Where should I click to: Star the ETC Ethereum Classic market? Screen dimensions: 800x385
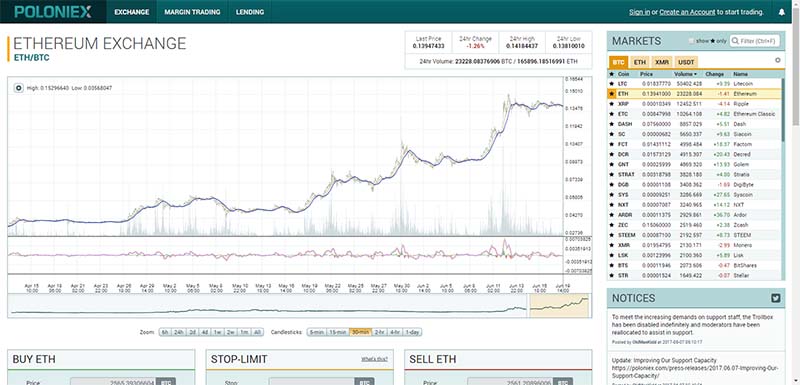(x=611, y=114)
